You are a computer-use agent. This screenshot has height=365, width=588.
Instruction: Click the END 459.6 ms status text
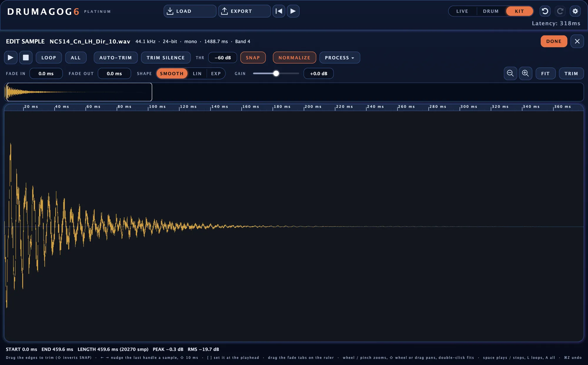(x=57, y=349)
